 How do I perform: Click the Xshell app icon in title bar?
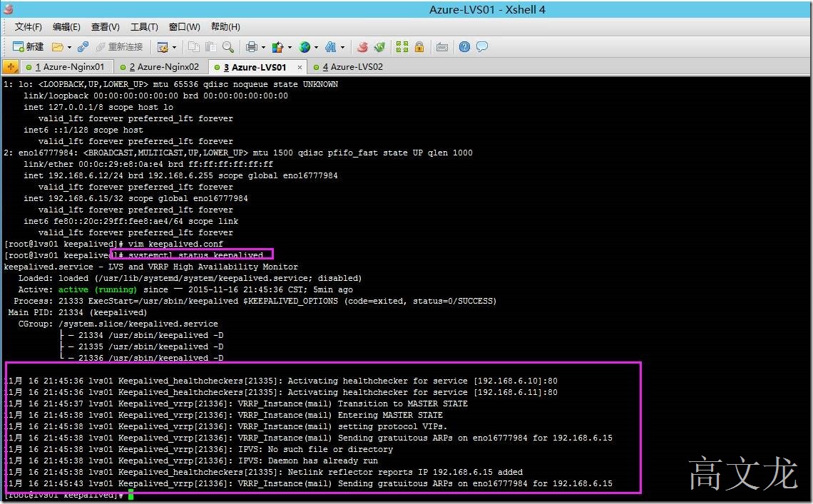click(x=8, y=9)
